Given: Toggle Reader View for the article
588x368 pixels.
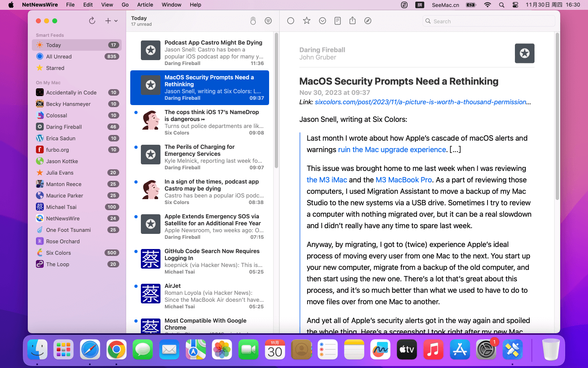Looking at the screenshot, I should click(x=337, y=21).
